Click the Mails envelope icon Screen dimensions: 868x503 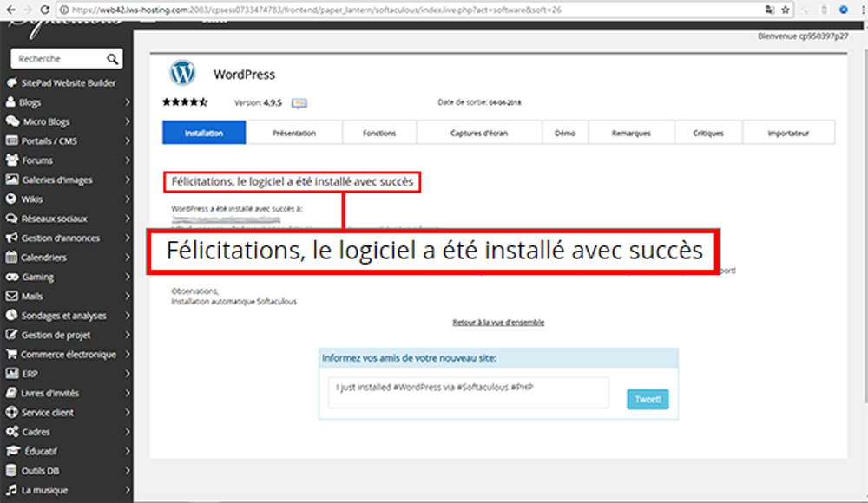(x=11, y=296)
